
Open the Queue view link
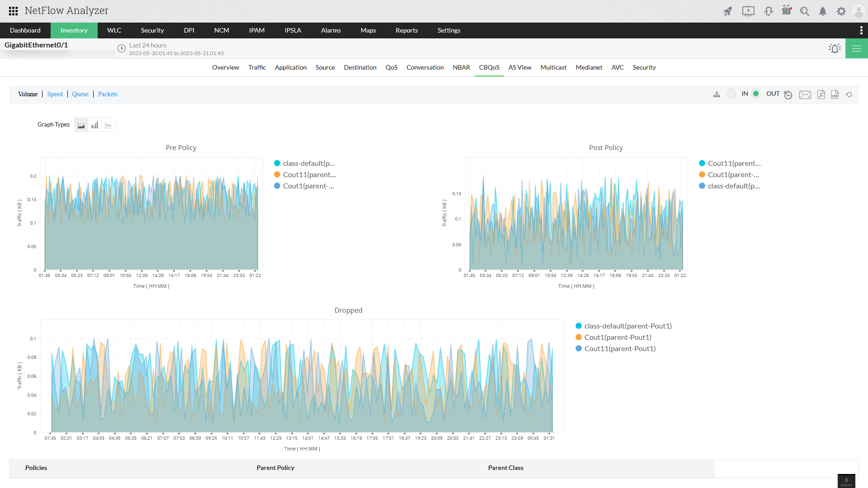pos(80,94)
